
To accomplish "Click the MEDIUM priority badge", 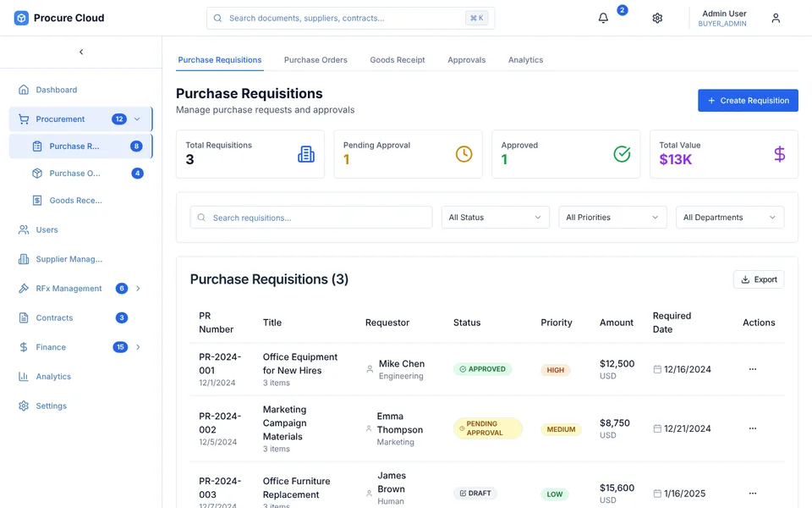I will tap(561, 429).
